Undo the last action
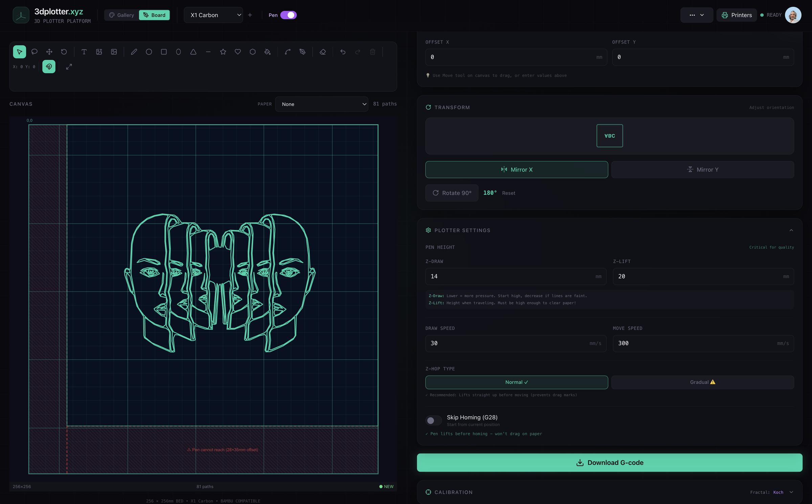The height and width of the screenshot is (504, 812). (343, 52)
